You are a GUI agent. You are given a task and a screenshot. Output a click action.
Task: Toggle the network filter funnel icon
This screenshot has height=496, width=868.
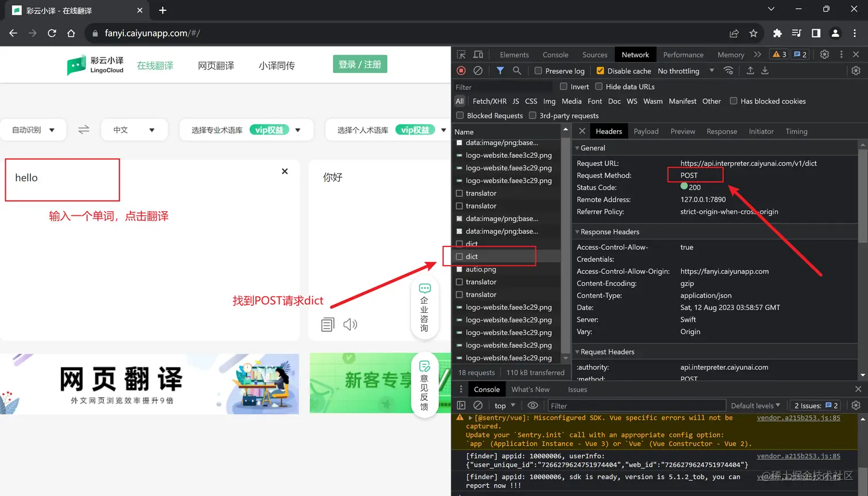(500, 71)
